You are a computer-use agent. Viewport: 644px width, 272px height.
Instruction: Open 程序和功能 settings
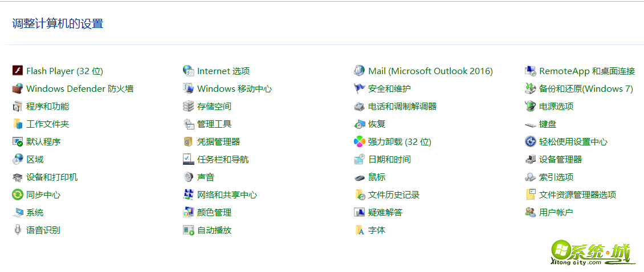pyautogui.click(x=47, y=107)
